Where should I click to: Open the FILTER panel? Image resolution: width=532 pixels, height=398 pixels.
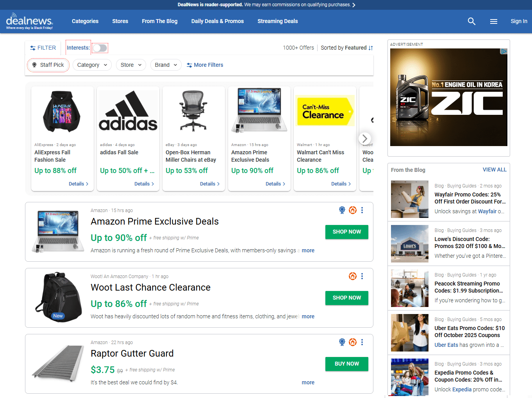43,48
